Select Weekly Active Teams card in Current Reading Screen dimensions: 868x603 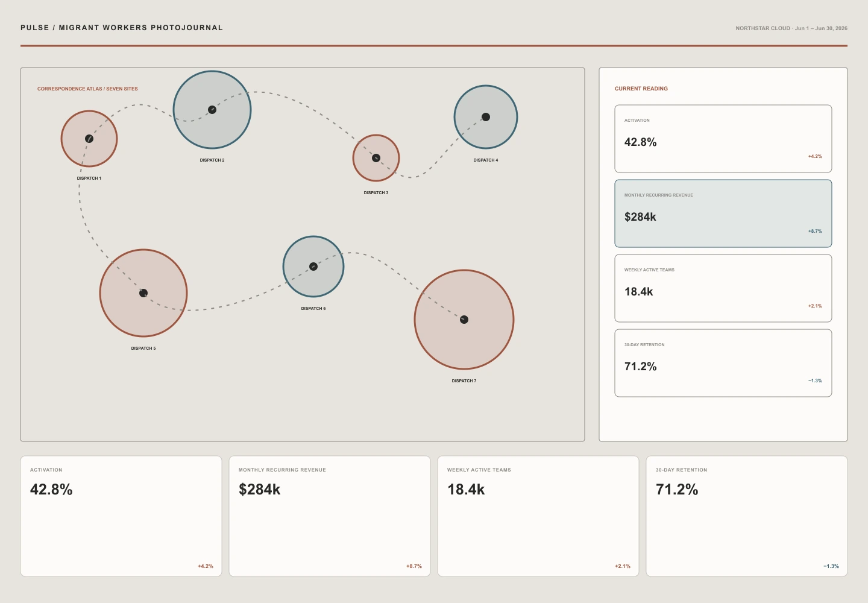[723, 288]
